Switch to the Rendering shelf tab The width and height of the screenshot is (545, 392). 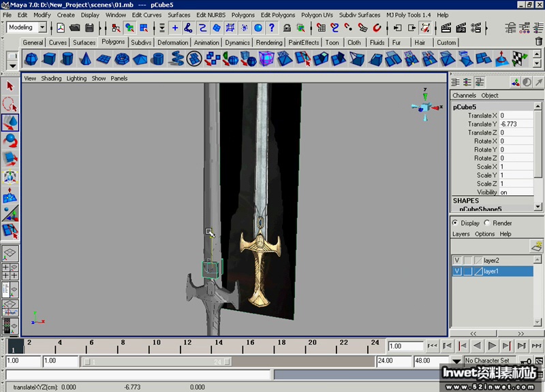coord(269,42)
